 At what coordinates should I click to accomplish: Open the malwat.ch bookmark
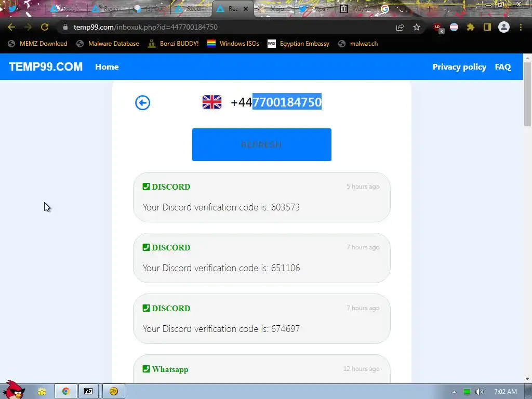click(358, 44)
